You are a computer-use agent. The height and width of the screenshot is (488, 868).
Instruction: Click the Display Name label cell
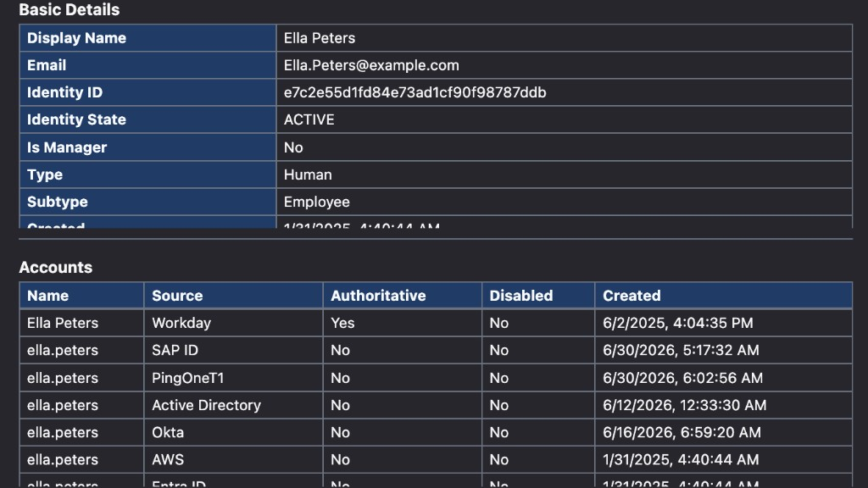pyautogui.click(x=147, y=38)
